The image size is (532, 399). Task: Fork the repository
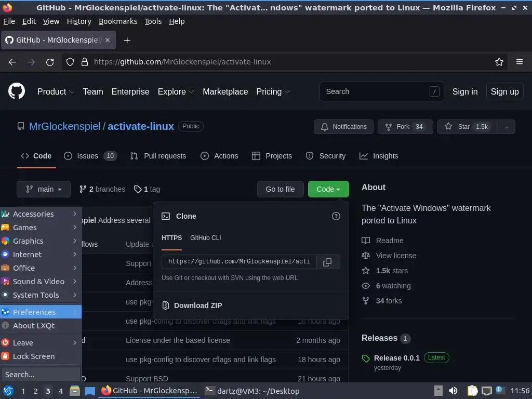click(x=405, y=127)
